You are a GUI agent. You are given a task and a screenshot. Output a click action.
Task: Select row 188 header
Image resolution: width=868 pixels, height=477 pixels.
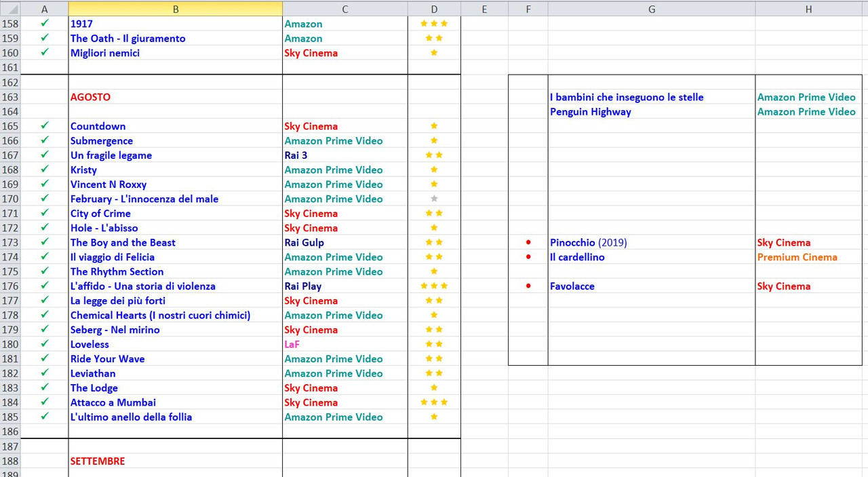10,461
